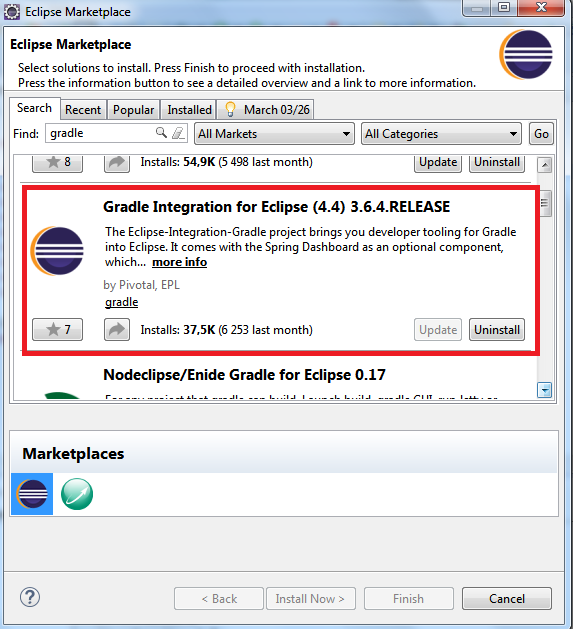Click the 8-star favorite button in top listing
This screenshot has width=573, height=629.
point(57,163)
